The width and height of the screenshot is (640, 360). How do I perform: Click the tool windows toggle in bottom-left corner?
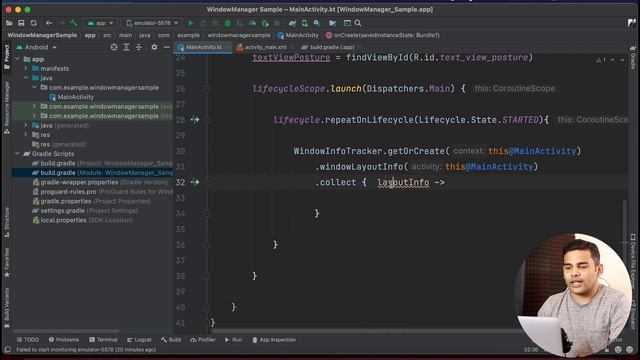[x=7, y=350]
